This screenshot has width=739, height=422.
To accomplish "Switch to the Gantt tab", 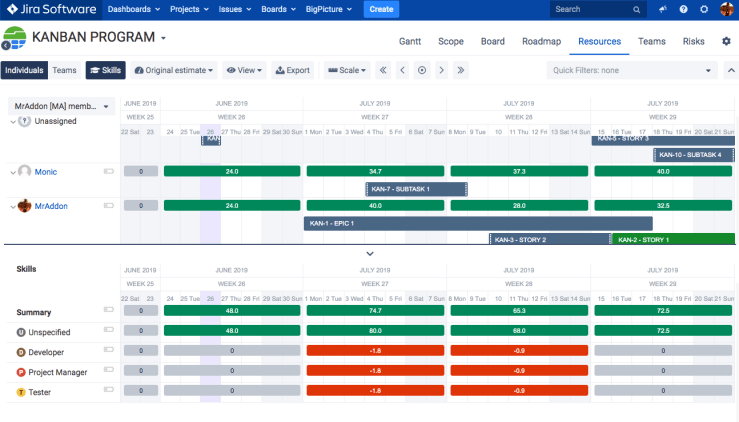I will click(x=410, y=42).
